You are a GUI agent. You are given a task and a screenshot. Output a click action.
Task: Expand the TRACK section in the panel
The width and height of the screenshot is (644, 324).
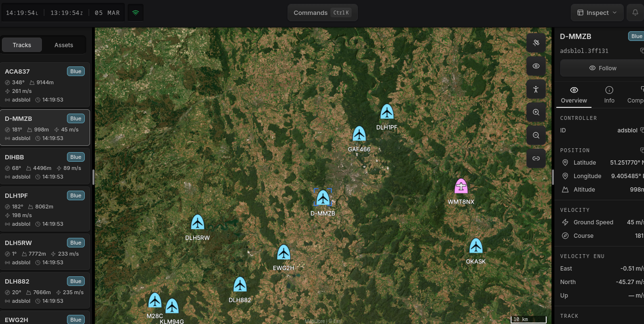[569, 316]
